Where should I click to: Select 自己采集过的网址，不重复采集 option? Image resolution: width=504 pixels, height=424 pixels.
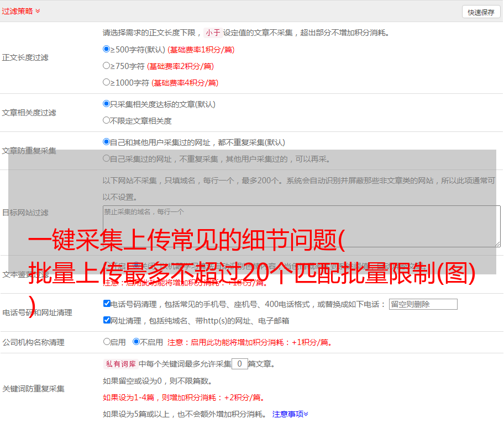(107, 158)
